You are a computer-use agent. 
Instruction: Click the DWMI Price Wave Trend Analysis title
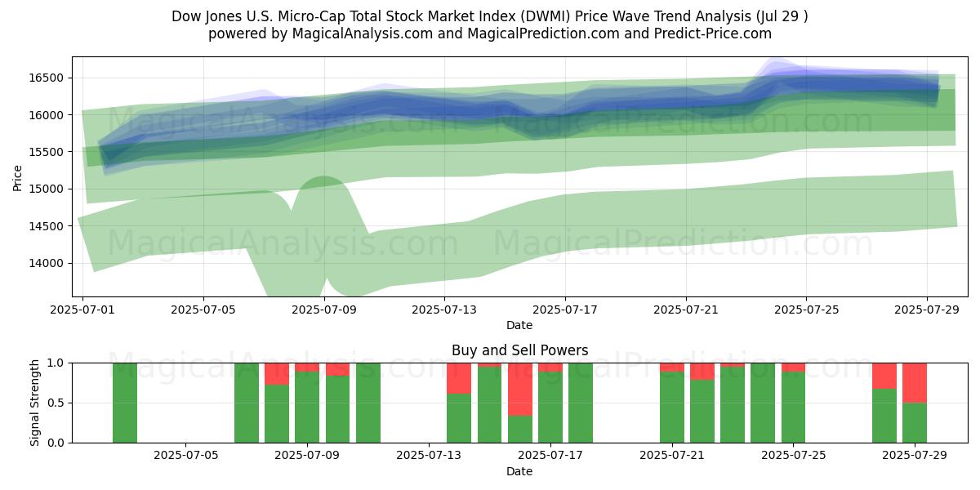point(490,16)
